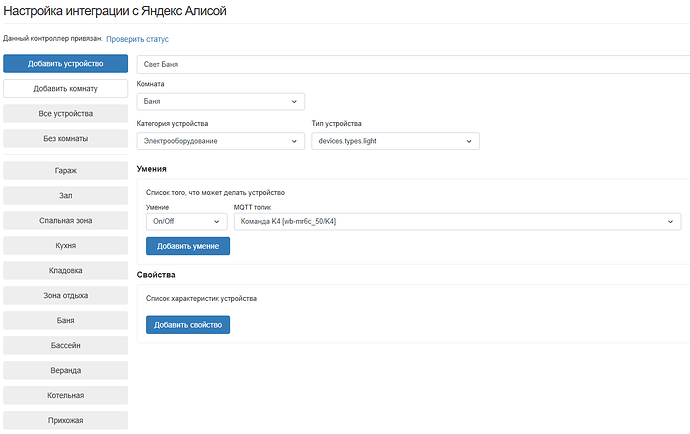The height and width of the screenshot is (434, 690).
Task: Click the page title Настройка интеграции с Яндекс Алисой
Action: (x=115, y=11)
